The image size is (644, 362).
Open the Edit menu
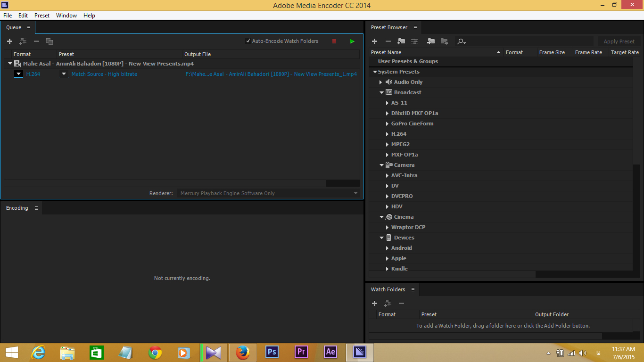(23, 16)
